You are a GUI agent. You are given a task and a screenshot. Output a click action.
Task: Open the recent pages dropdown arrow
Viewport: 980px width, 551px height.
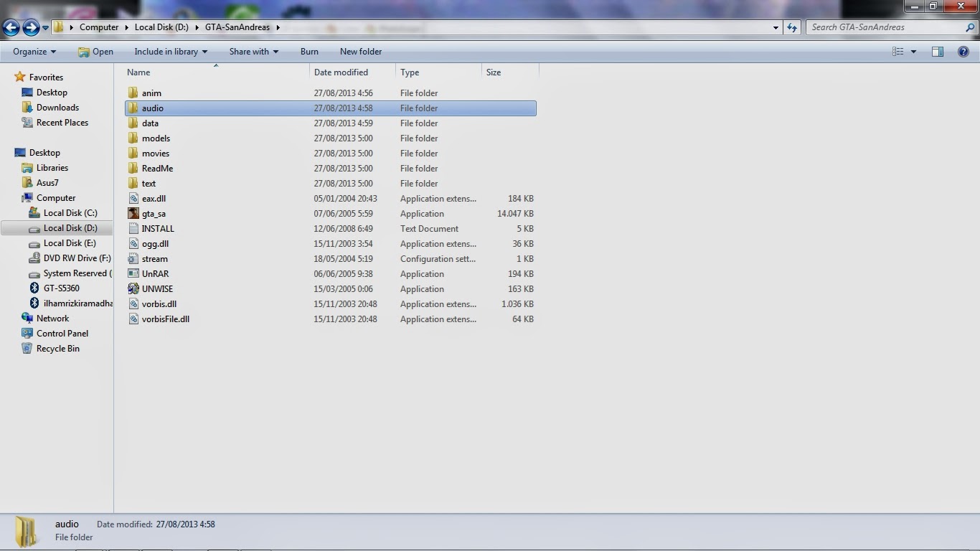(45, 28)
